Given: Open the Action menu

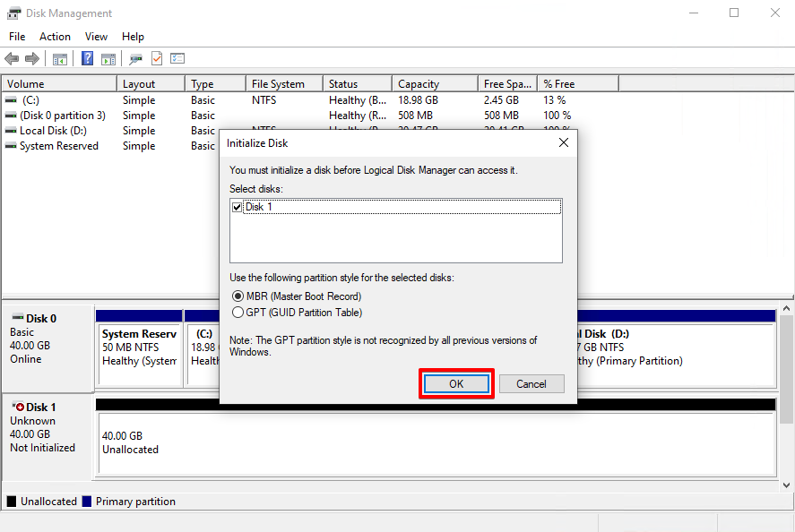Looking at the screenshot, I should [55, 37].
